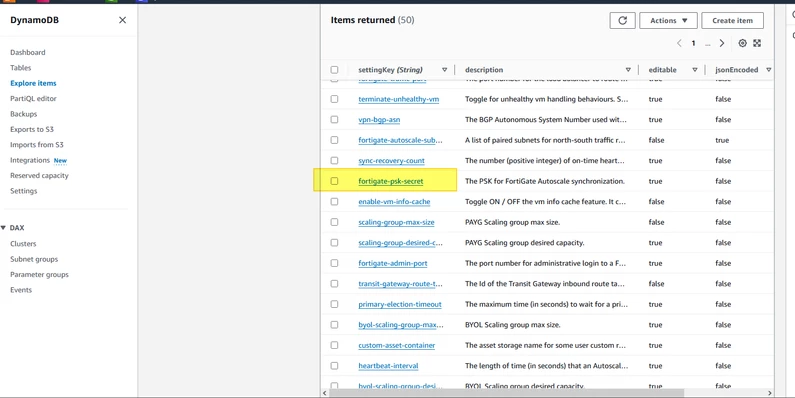This screenshot has width=795, height=398.
Task: Check the vpn-bgp-asn row
Action: (x=334, y=120)
